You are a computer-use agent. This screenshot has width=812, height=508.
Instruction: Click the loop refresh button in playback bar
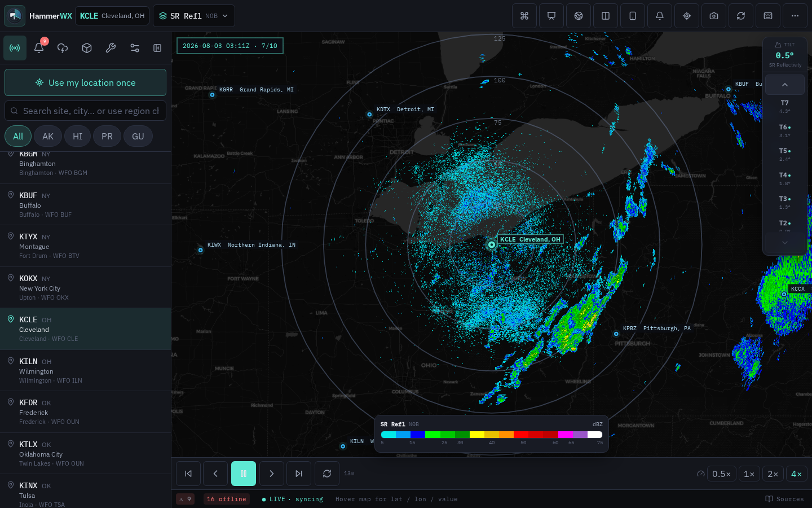tap(327, 474)
